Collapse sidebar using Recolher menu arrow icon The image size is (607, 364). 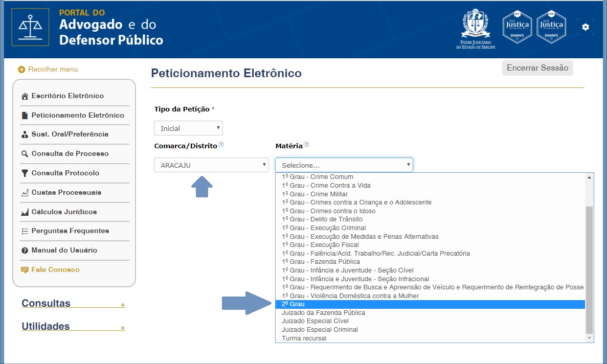pyautogui.click(x=21, y=70)
